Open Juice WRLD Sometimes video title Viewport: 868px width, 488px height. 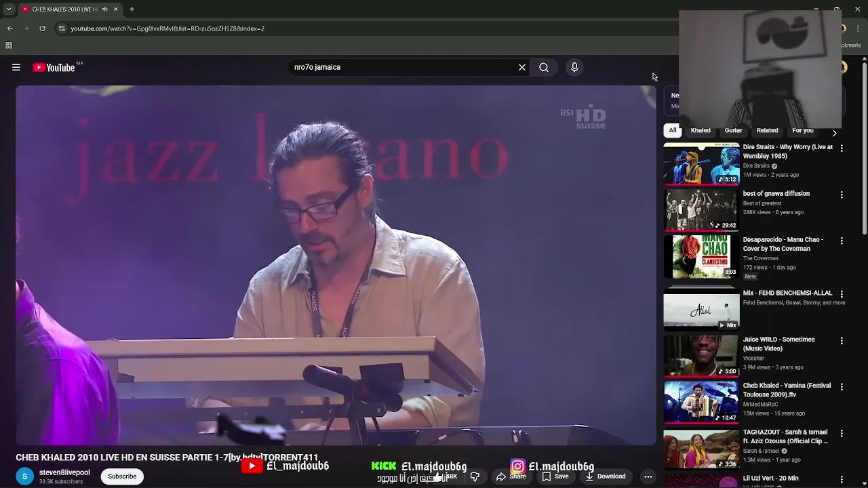click(778, 344)
